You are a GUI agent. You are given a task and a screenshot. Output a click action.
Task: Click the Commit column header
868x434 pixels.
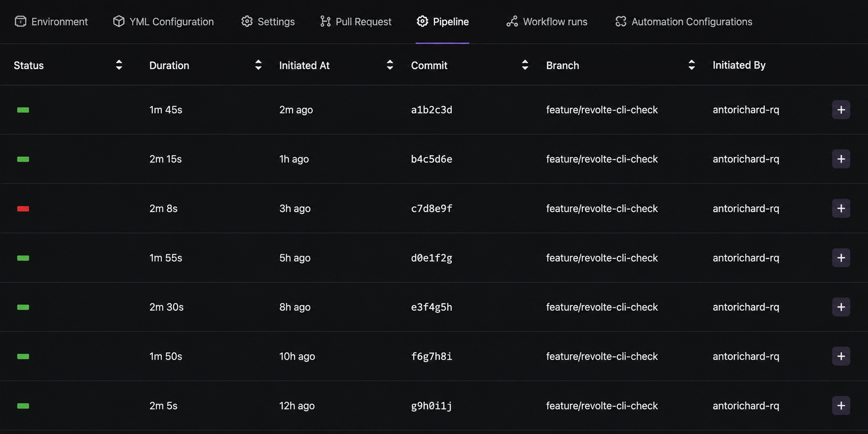coord(429,65)
